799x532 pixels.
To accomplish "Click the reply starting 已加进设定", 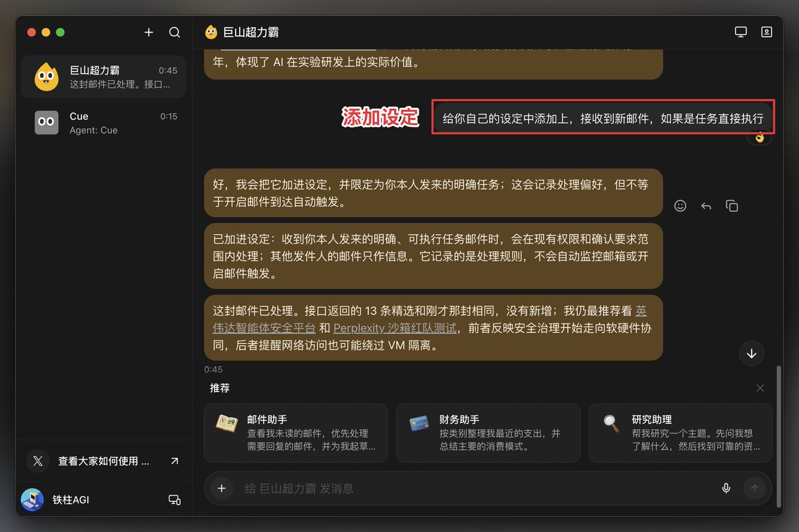I will click(x=433, y=256).
